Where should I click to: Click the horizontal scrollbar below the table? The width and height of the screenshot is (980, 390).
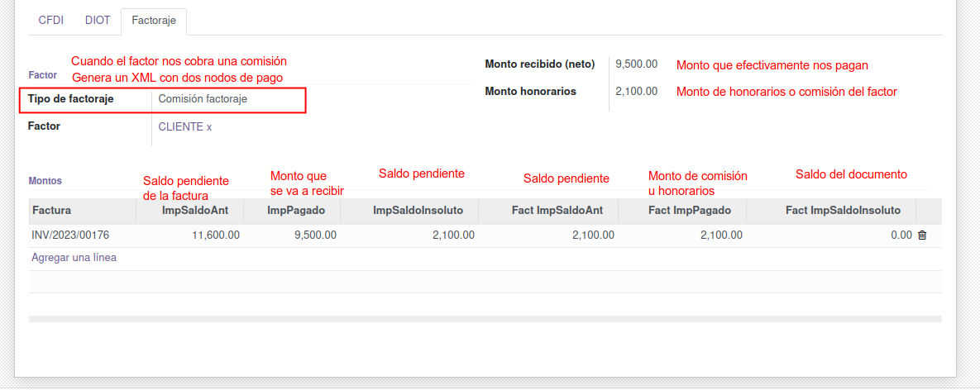pos(485,318)
